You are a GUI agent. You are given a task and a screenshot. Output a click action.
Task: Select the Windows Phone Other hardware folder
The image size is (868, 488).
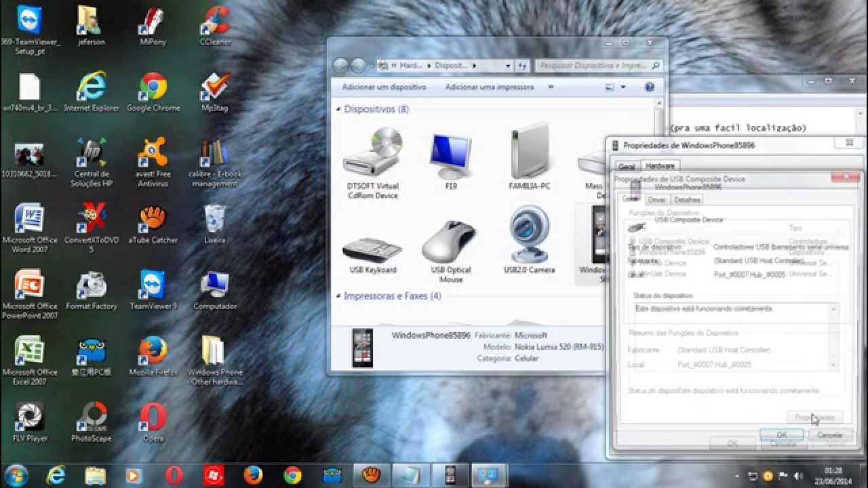coord(215,361)
